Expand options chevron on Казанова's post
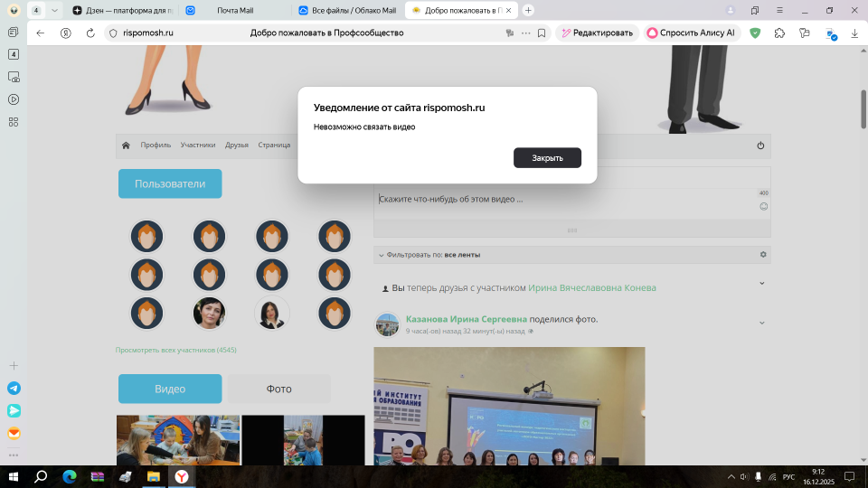This screenshot has height=488, width=868. pyautogui.click(x=762, y=323)
